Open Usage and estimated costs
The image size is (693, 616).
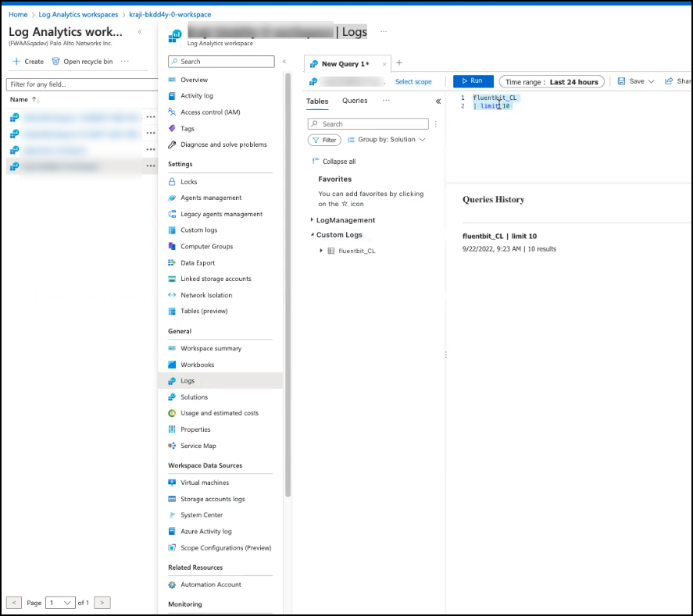coord(220,413)
